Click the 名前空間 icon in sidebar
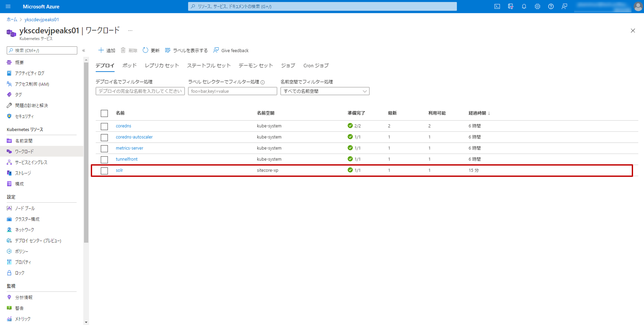Viewport: 644px width, 325px height. point(9,141)
